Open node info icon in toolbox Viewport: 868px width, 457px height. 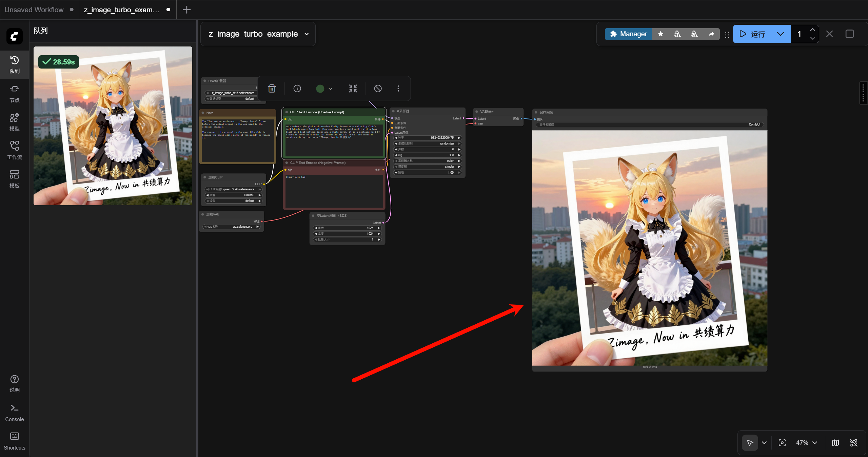coord(297,89)
